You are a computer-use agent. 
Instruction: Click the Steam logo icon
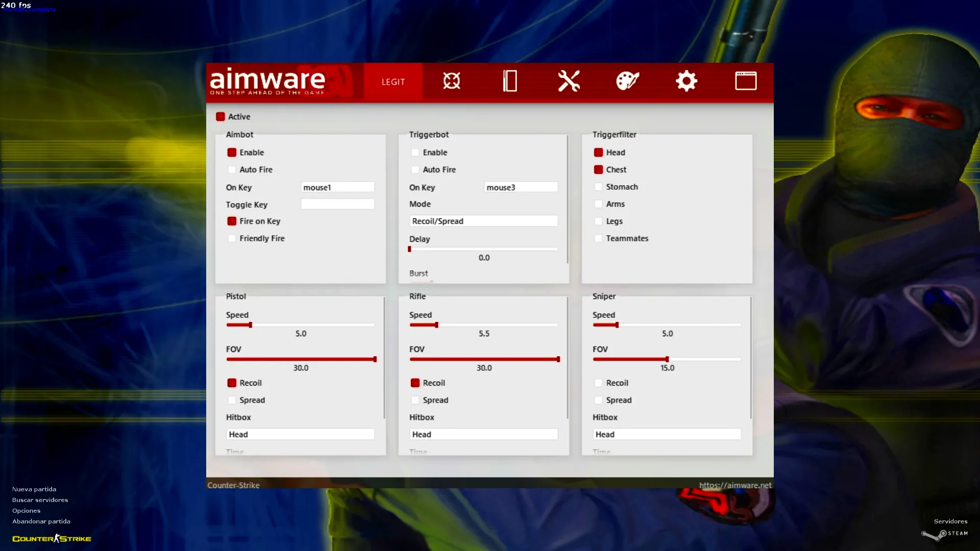click(944, 534)
